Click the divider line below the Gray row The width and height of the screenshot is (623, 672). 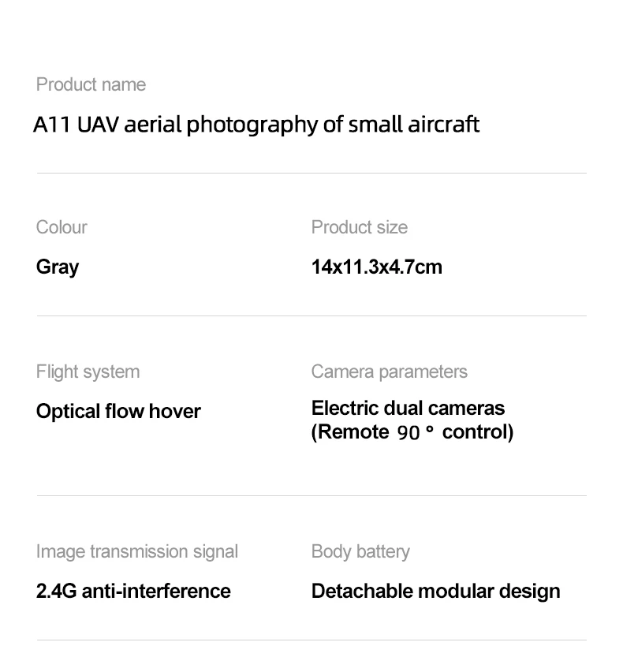311,315
